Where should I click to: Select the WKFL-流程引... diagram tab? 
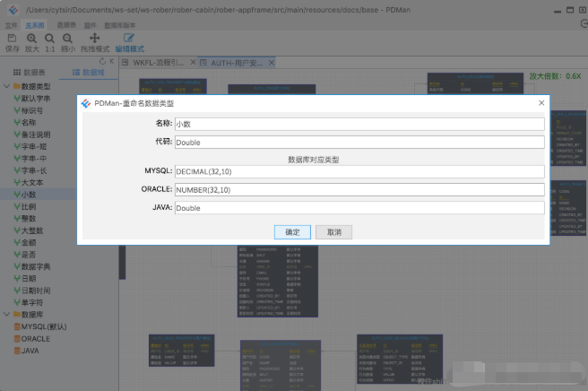[154, 63]
